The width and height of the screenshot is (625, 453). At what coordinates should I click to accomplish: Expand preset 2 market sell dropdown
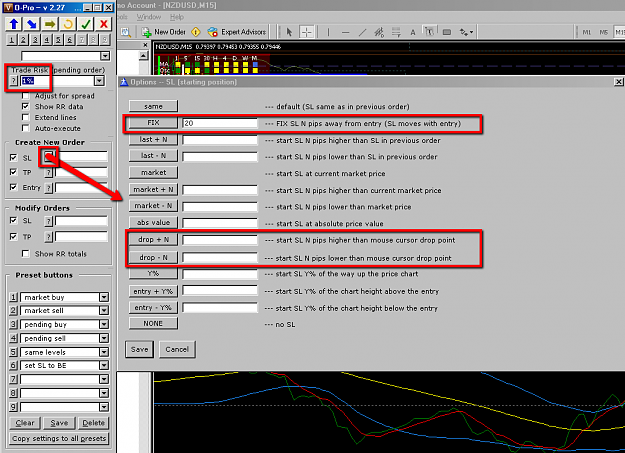pos(104,311)
